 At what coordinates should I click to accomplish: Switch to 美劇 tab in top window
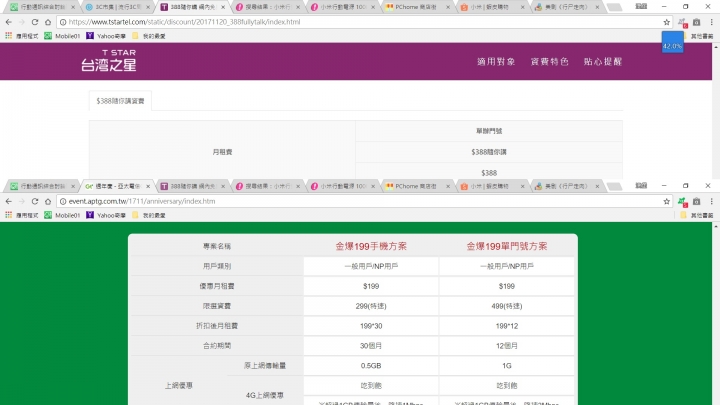pyautogui.click(x=566, y=7)
